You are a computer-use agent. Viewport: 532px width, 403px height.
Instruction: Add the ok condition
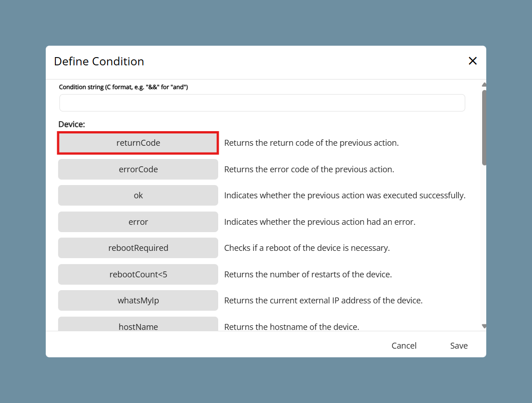tap(138, 196)
